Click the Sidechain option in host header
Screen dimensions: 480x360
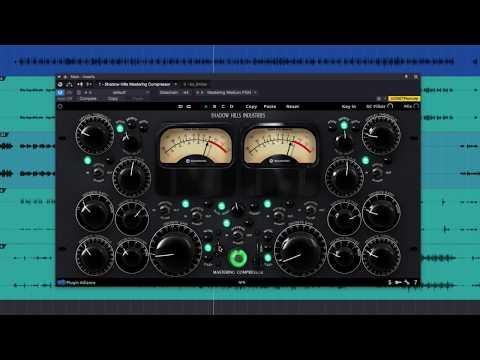point(169,92)
